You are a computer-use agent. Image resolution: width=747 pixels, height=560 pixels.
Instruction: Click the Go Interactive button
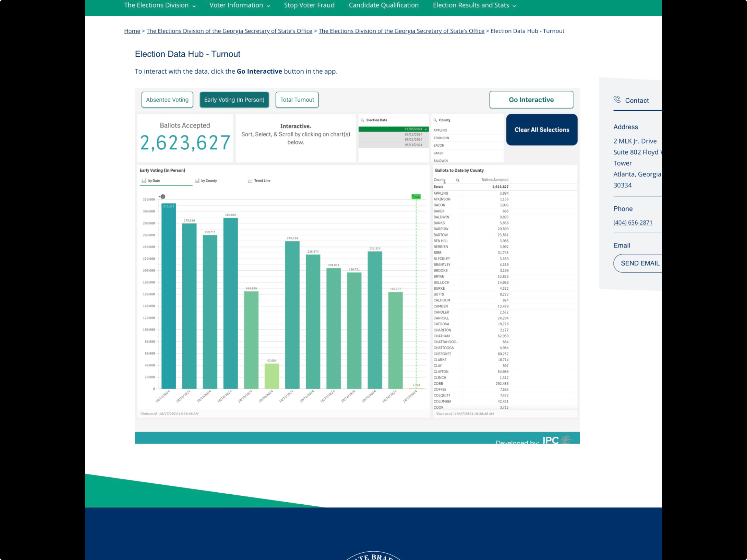pos(531,100)
